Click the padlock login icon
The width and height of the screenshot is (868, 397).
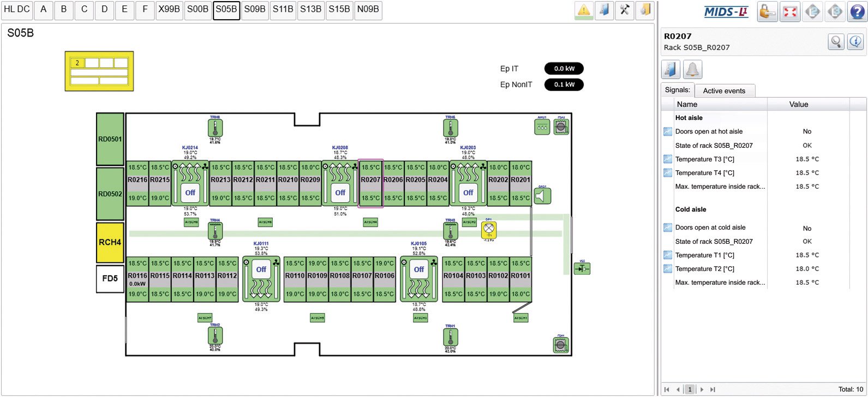pyautogui.click(x=767, y=11)
